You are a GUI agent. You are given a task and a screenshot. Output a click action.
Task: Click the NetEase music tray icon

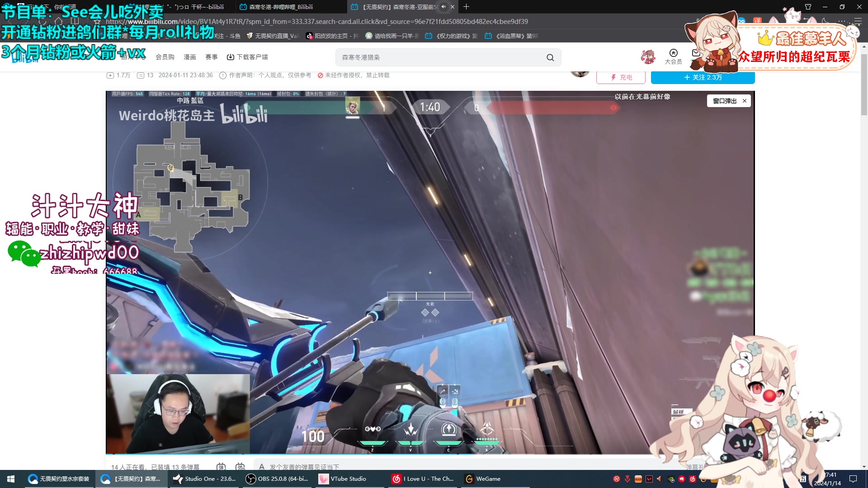[x=692, y=479]
